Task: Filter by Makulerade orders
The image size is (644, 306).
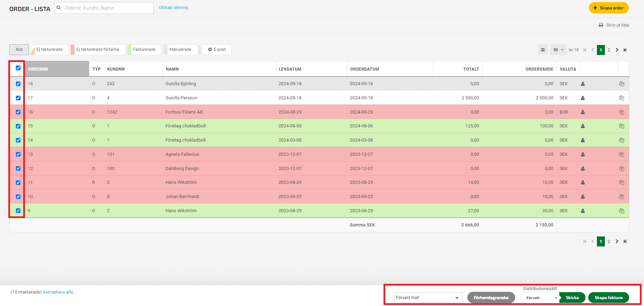Action: 180,49
